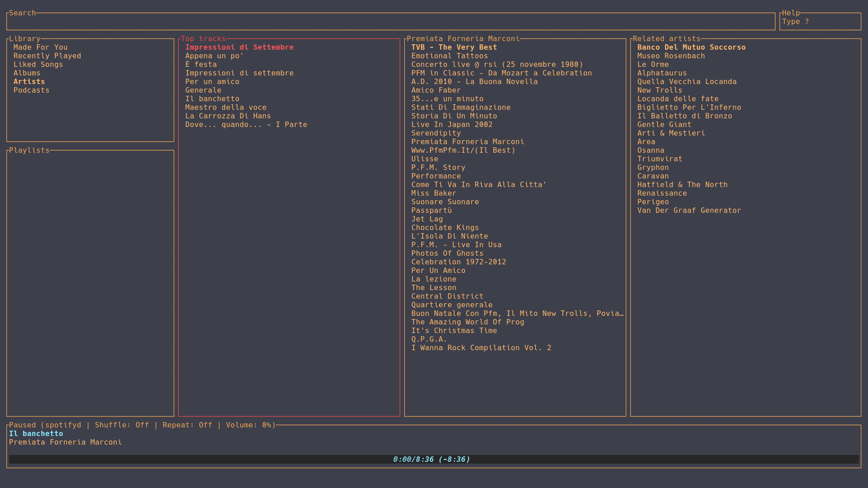Viewport: 868px width, 488px height.
Task: Open related artist Banco Del Mutuo Soccorso
Action: 691,47
